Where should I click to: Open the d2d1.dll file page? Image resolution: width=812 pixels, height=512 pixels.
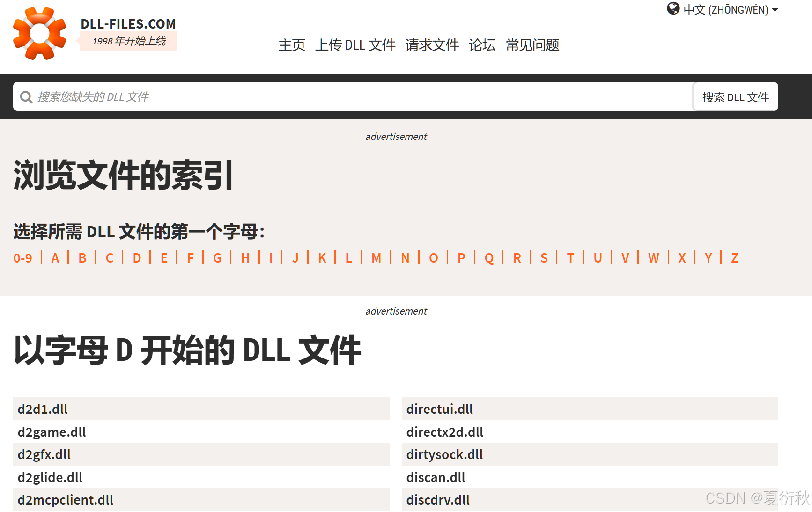click(x=42, y=409)
